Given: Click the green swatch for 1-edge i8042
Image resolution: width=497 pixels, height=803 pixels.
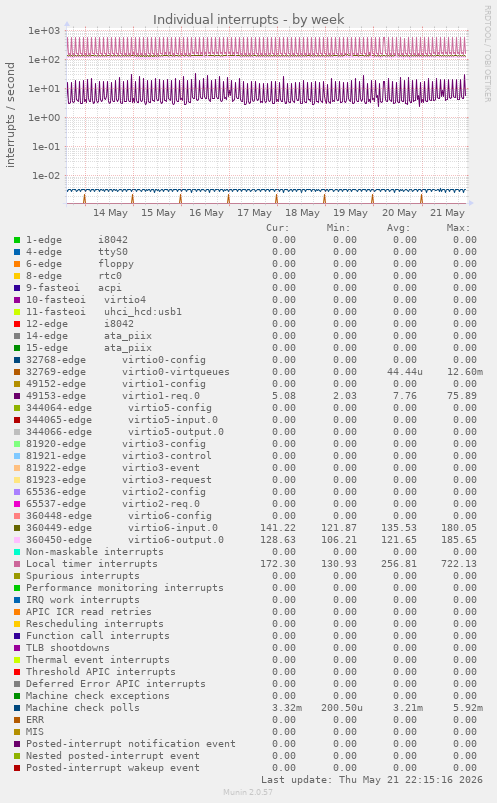Looking at the screenshot, I should 17,240.
